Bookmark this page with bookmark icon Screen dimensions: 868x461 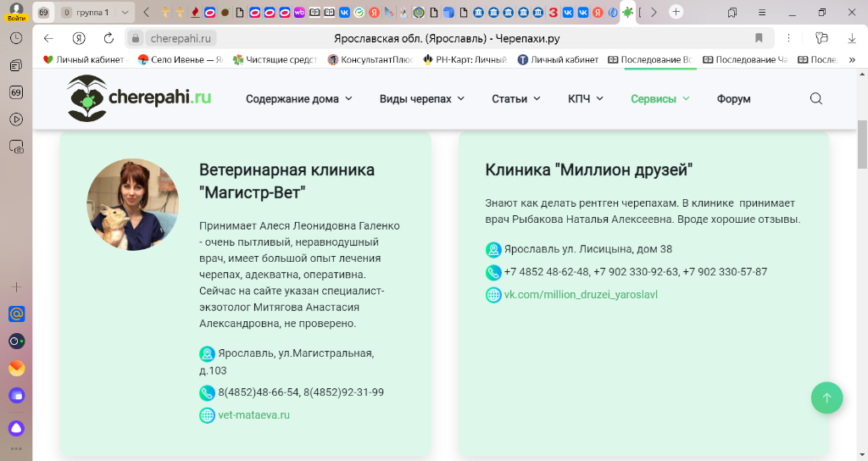point(759,38)
